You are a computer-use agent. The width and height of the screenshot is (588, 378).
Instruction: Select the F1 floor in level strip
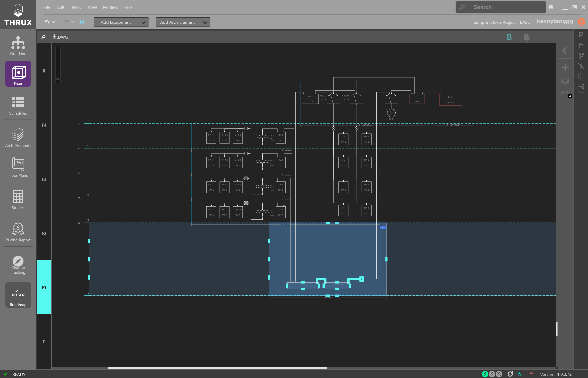click(x=44, y=287)
